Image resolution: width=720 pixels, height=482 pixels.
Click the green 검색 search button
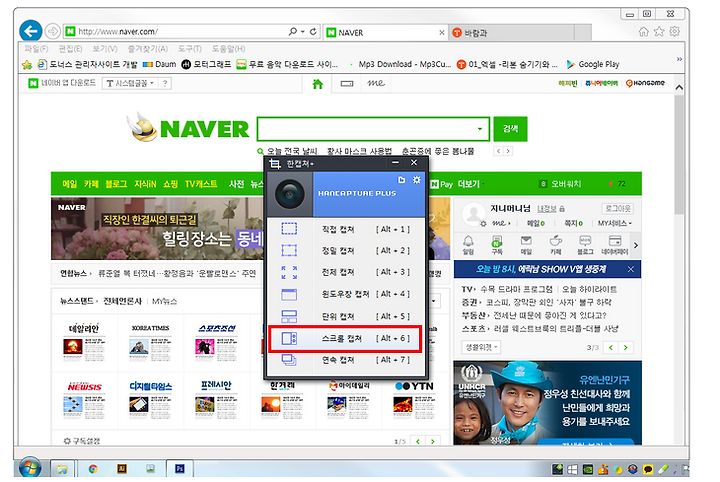point(510,129)
